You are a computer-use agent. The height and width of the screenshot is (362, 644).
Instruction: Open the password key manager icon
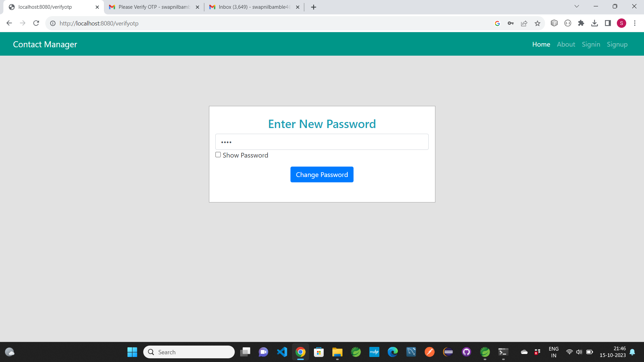coord(511,23)
